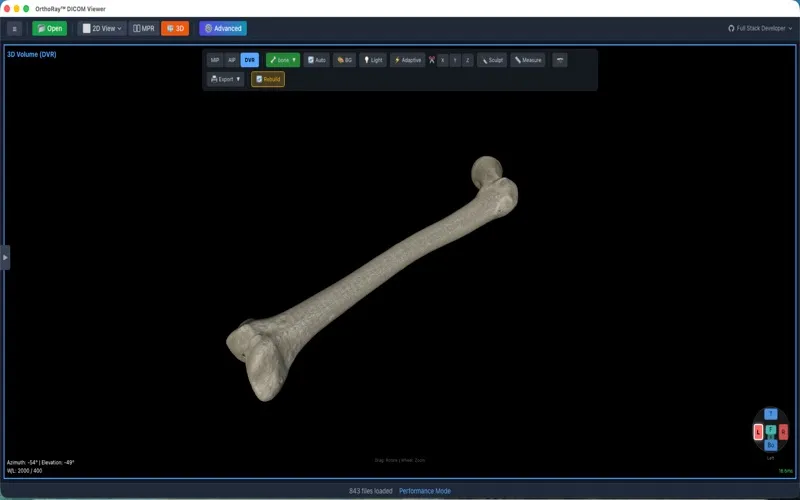Click the green Open files button
Screen dimensions: 800x500
(x=49, y=29)
